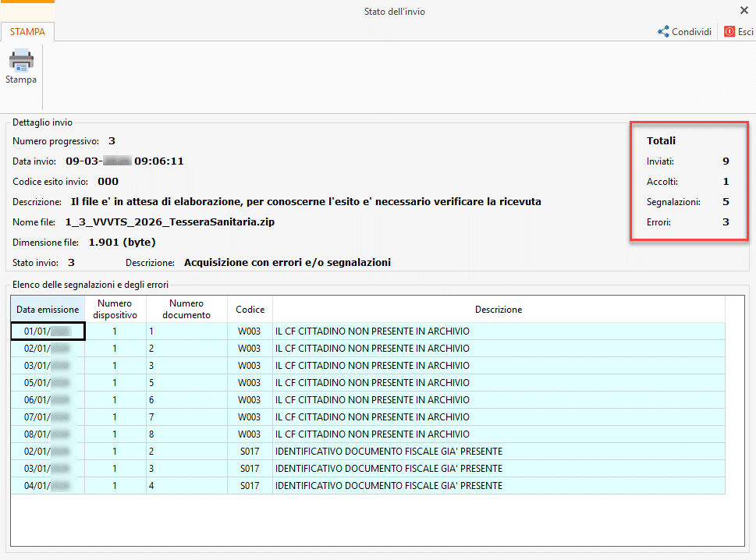Screen dimensions: 756x560
Task: Select the S017 row dated 04/01
Action: (368, 486)
